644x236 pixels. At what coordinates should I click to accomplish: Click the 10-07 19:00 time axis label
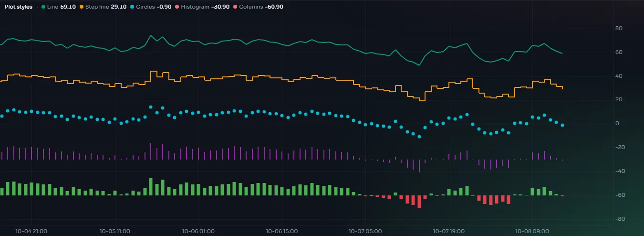448,231
